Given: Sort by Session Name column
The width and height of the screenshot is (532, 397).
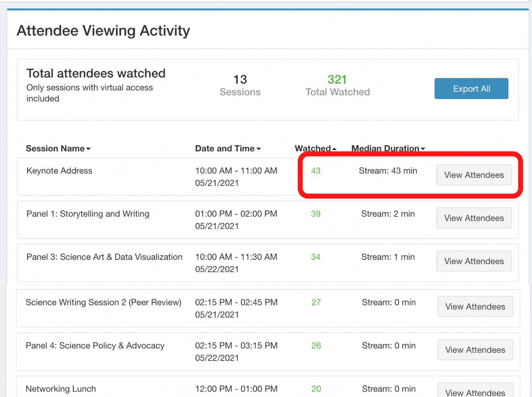Looking at the screenshot, I should pyautogui.click(x=58, y=149).
